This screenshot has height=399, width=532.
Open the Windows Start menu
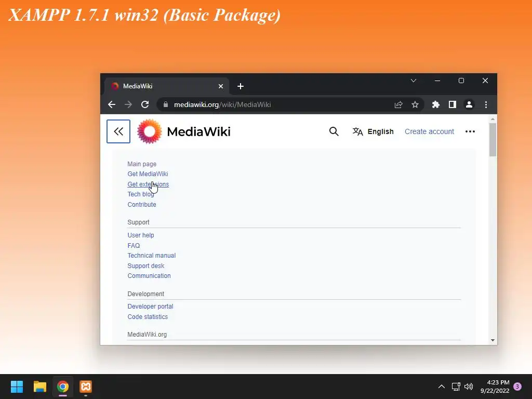click(x=17, y=387)
